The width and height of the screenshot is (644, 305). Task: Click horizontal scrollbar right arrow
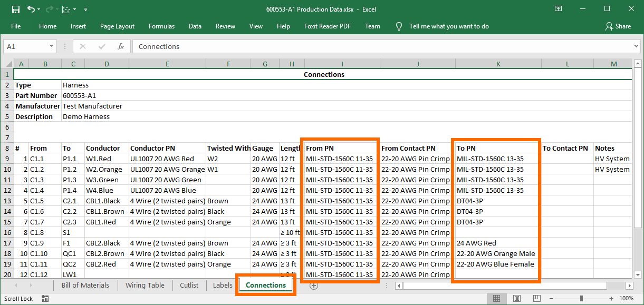629,286
